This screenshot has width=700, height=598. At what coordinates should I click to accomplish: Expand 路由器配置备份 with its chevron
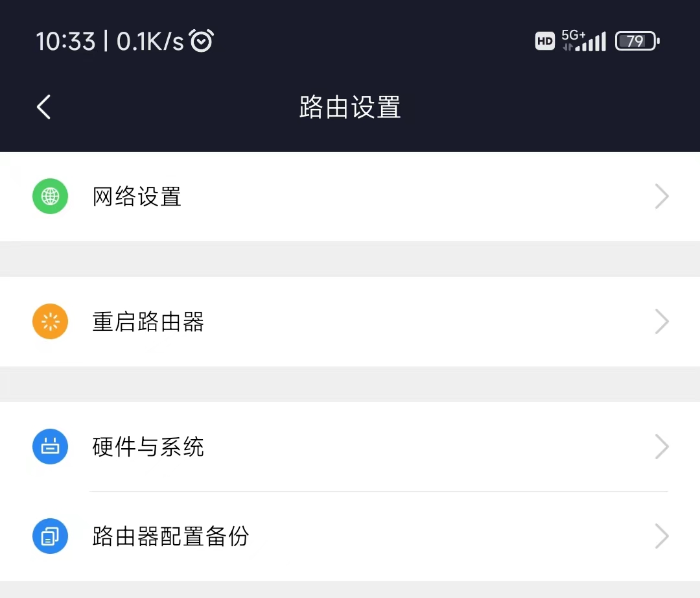[x=662, y=536]
